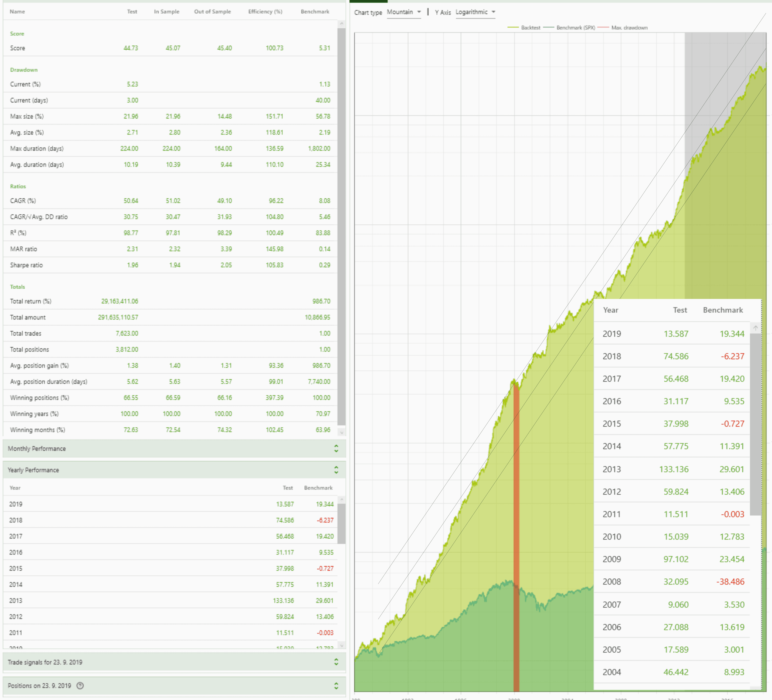Expand Trade signals for 23. 9. 2019

[x=174, y=662]
